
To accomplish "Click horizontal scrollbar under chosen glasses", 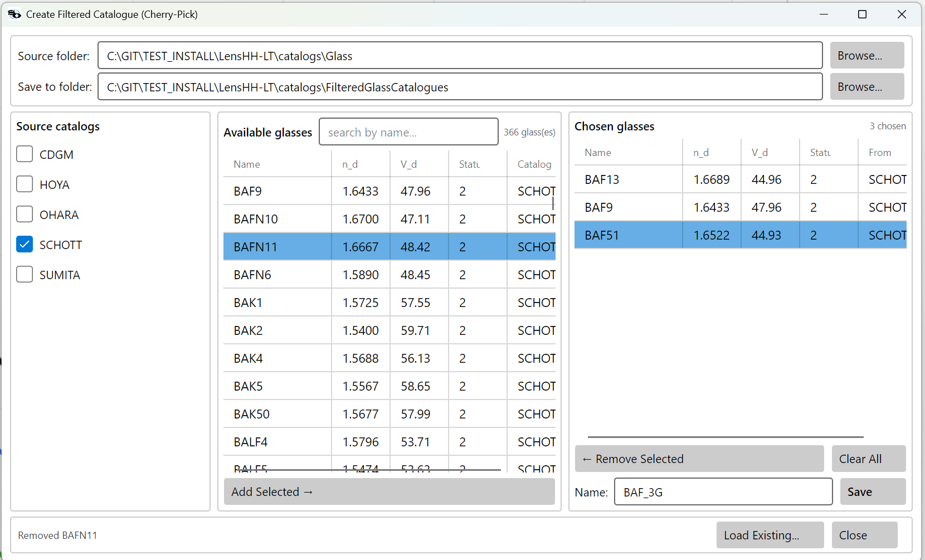I will pyautogui.click(x=726, y=437).
